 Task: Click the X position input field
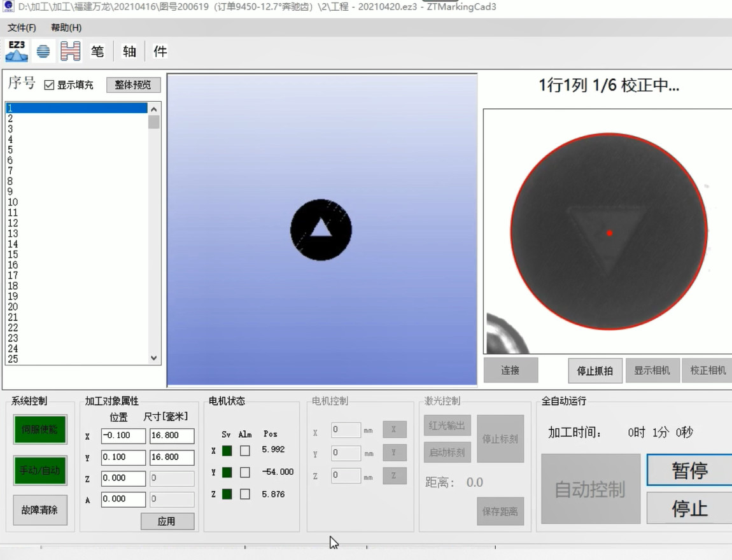click(123, 436)
